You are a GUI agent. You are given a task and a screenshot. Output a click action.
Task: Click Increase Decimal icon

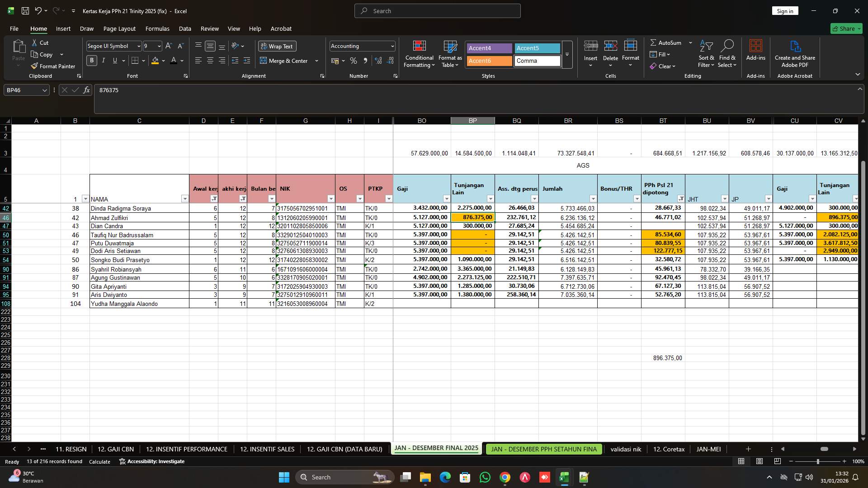(378, 60)
